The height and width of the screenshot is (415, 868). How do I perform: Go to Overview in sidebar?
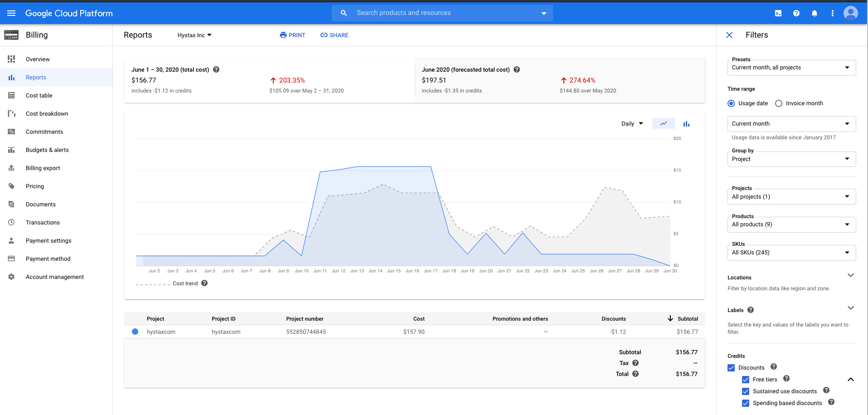(56, 59)
